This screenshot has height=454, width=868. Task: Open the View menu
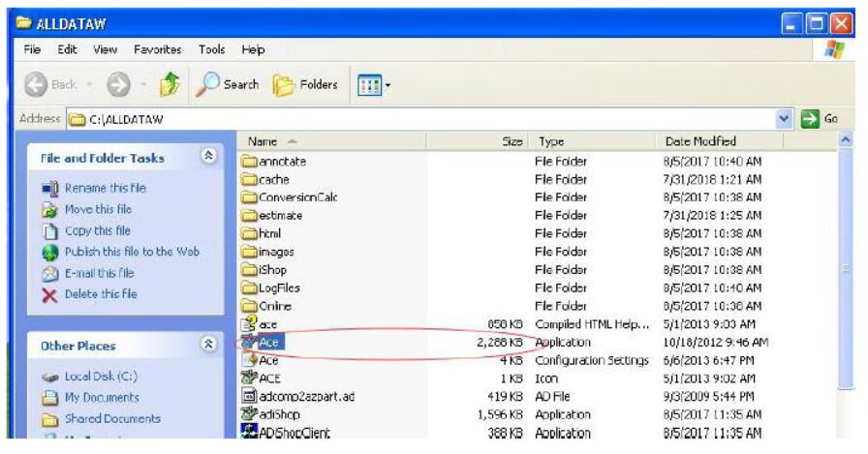[105, 49]
